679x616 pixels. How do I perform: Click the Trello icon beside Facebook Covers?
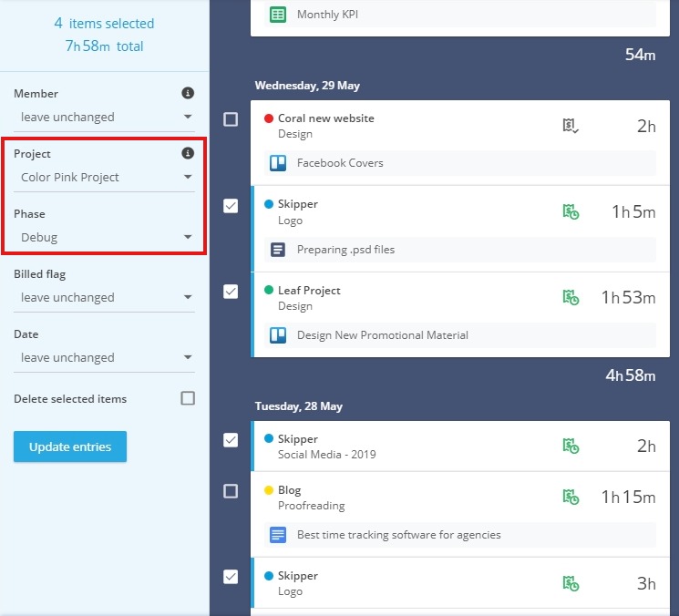tap(278, 163)
